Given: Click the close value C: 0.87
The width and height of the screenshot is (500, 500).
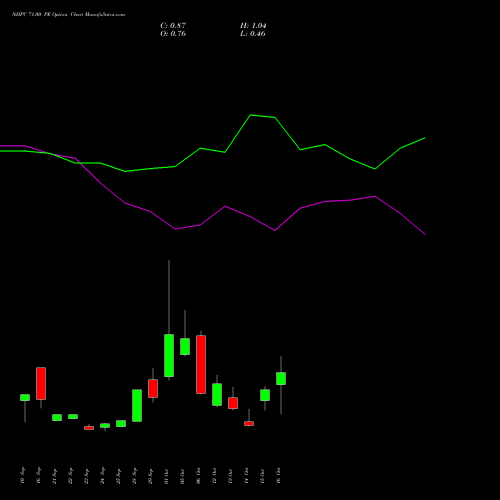Looking at the screenshot, I should [173, 26].
